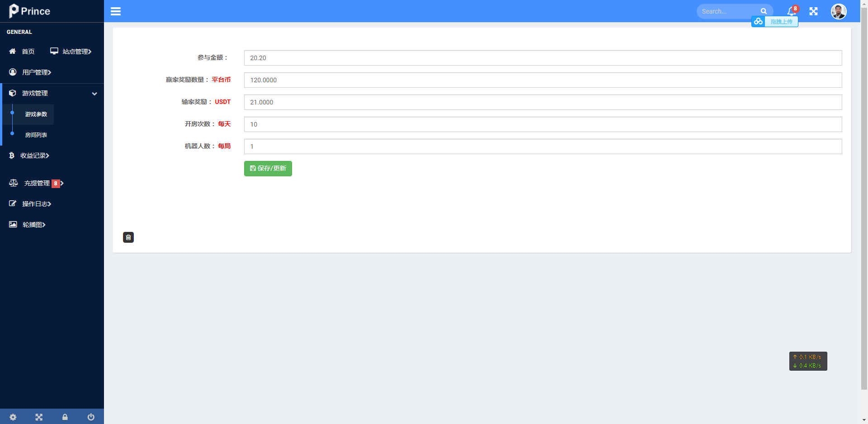
Task: Click the 拖拽上传 upload button
Action: [x=781, y=22]
